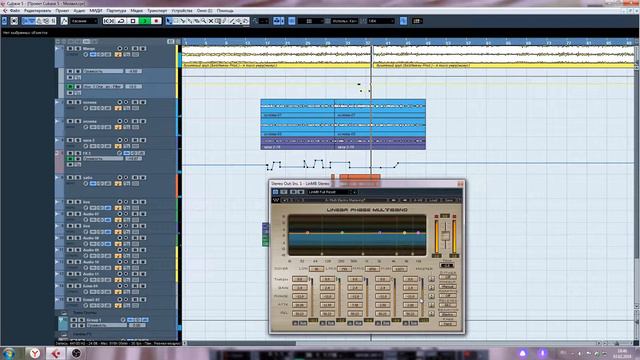Mute the Мастер track
Viewport: 640px width, 360px height.
[x=70, y=49]
